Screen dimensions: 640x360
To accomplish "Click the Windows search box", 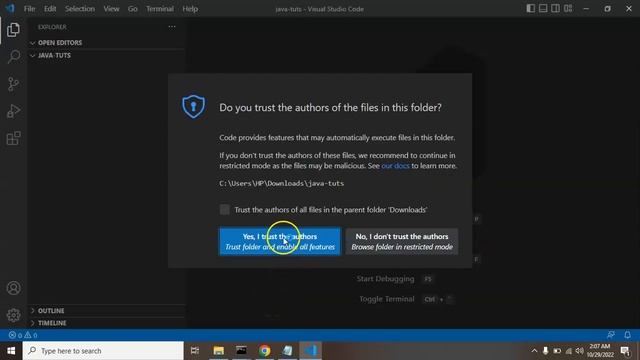I will point(103,351).
